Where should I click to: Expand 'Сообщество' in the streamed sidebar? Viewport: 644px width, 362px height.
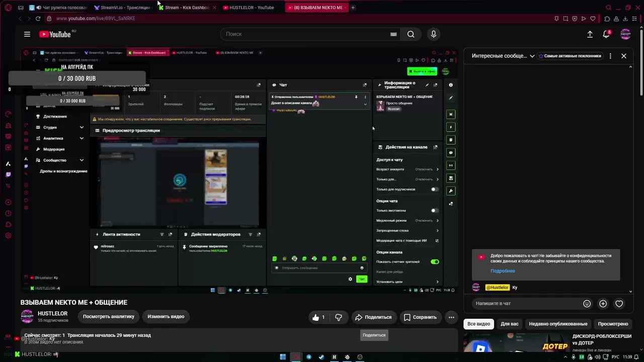82,160
